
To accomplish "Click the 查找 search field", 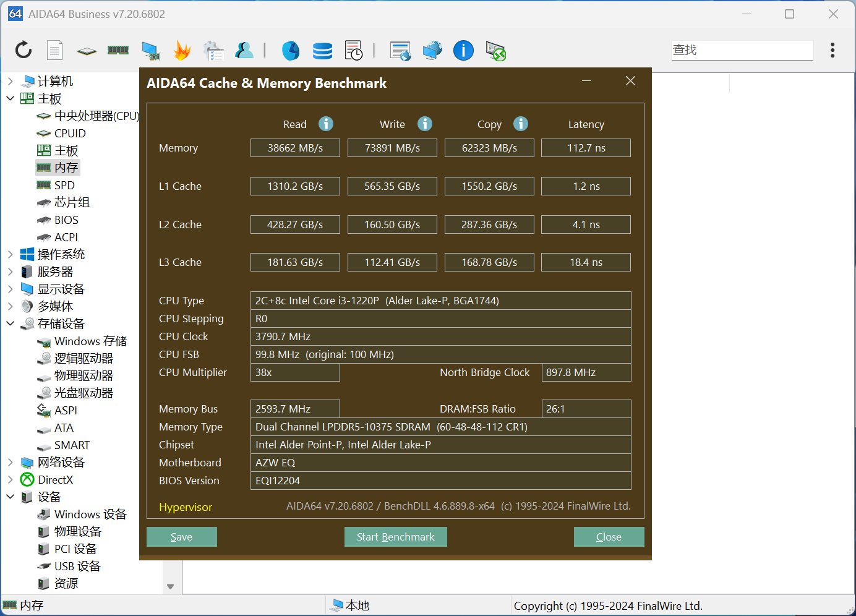I will coord(742,50).
